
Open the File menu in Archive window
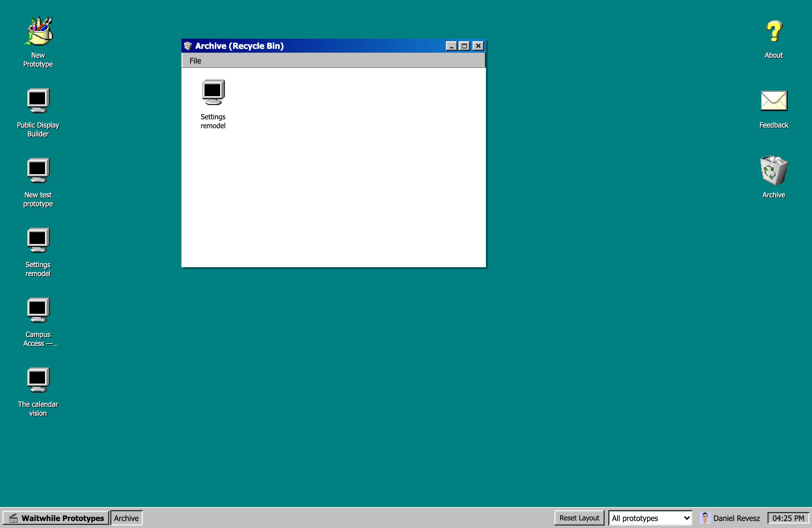[195, 61]
